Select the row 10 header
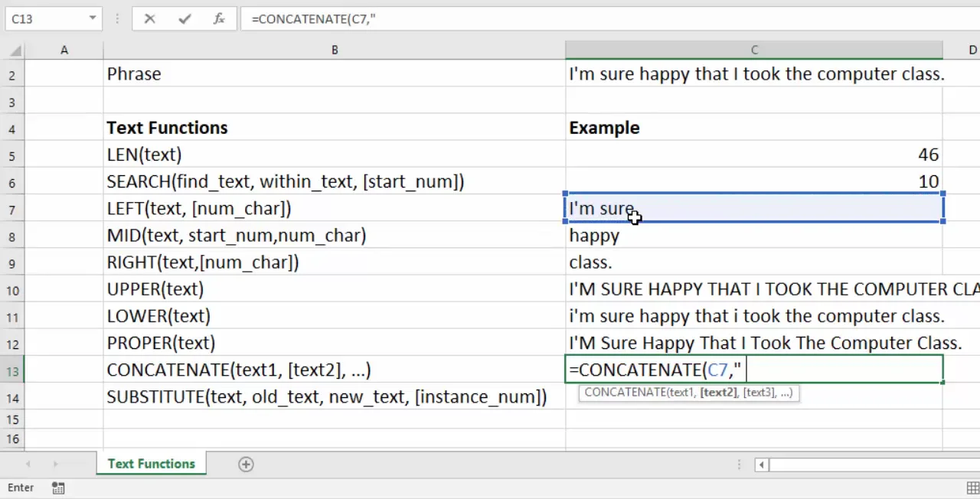Screen dimensions: 980x499 click(13, 290)
